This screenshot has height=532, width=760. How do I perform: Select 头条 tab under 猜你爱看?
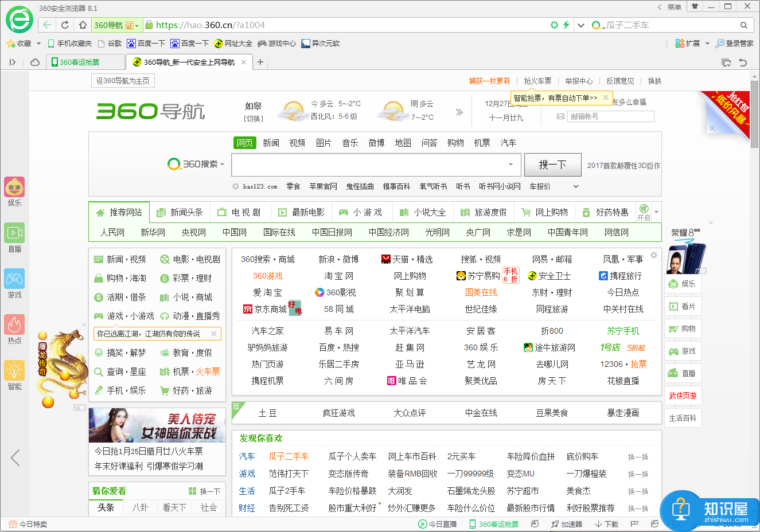tap(106, 507)
